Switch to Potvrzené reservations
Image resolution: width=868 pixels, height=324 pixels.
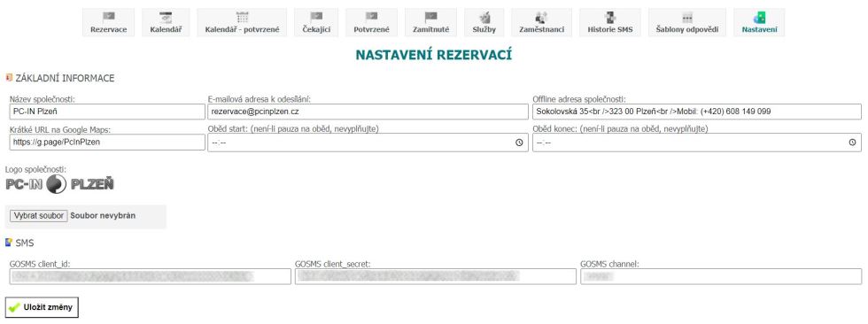(x=371, y=23)
